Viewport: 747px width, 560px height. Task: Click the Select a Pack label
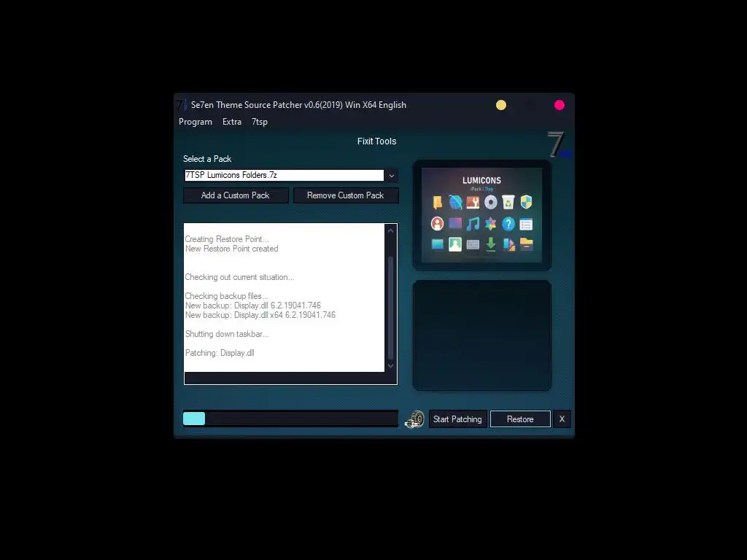tap(207, 159)
